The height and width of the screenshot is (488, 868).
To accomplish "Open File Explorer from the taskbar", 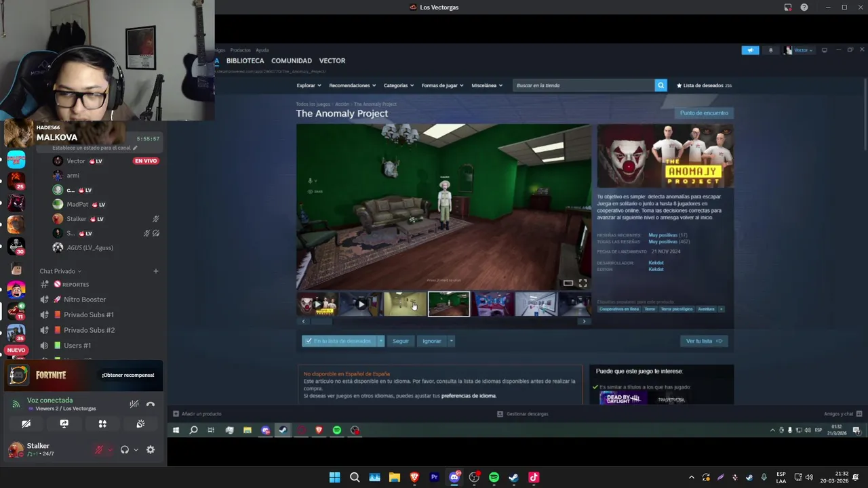I will (x=394, y=477).
